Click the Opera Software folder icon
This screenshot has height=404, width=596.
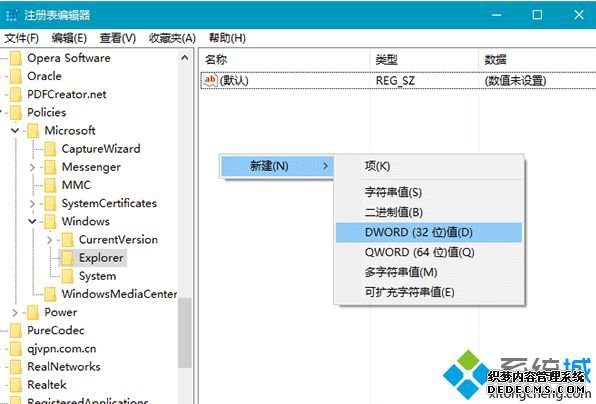coord(16,59)
